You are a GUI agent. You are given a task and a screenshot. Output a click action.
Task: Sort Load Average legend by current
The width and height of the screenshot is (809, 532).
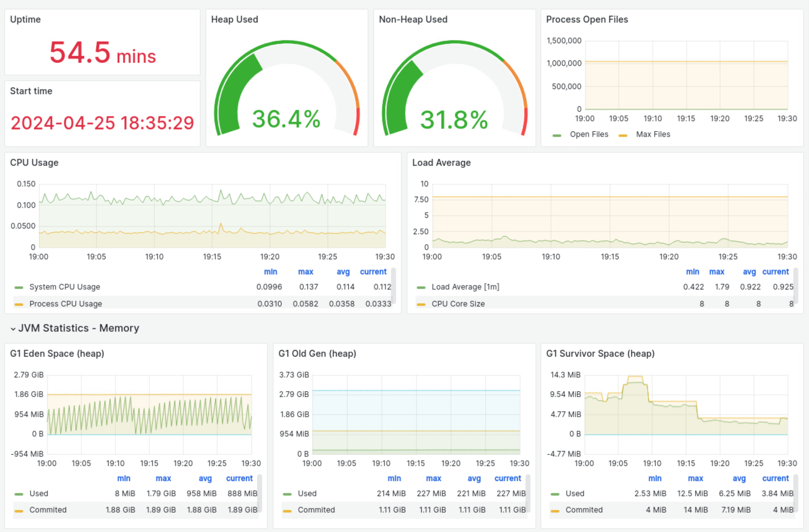coord(775,272)
